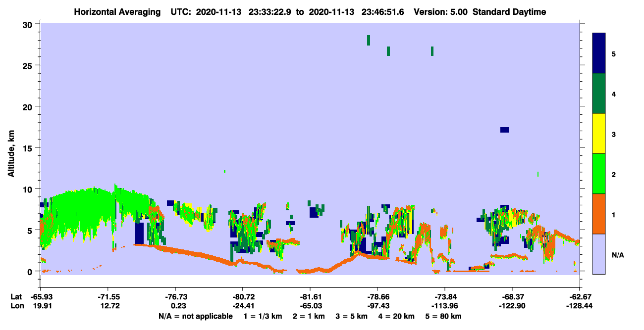The width and height of the screenshot is (644, 330).
Task: Click longitude value -122.90
Action: point(512,306)
